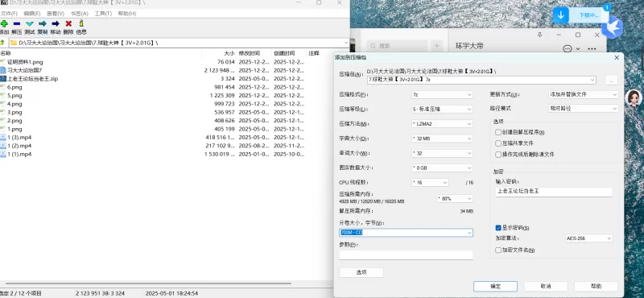The image size is (644, 298).
Task: Click the 取消 button in the dialog
Action: click(546, 287)
